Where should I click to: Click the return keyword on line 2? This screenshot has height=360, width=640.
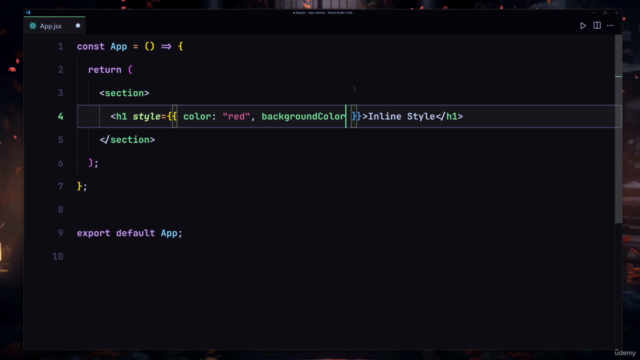click(105, 70)
